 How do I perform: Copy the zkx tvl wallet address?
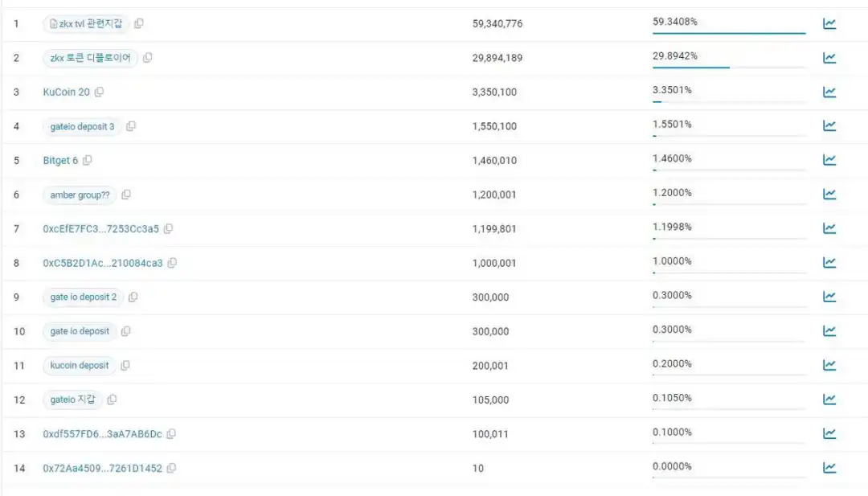pos(139,24)
